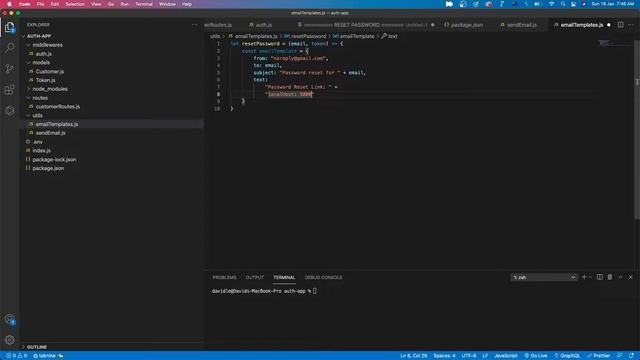640x360 pixels.
Task: Create a new terminal with plus icon
Action: (x=584, y=277)
